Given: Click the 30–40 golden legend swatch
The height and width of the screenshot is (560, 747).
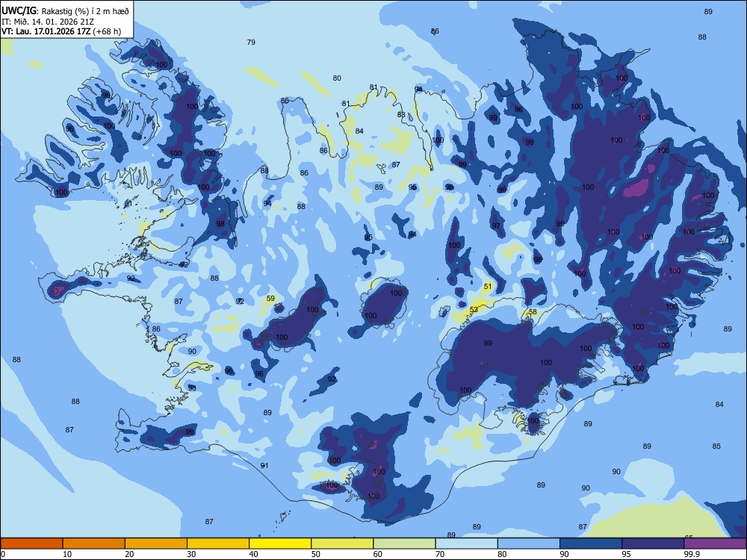Looking at the screenshot, I should (218, 544).
